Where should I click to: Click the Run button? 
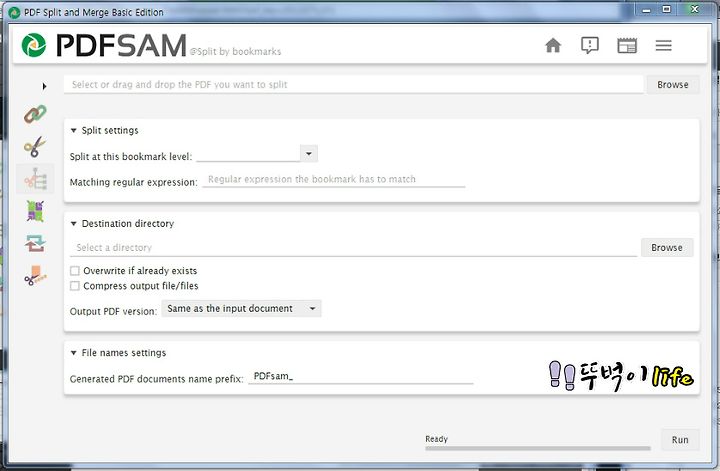680,440
